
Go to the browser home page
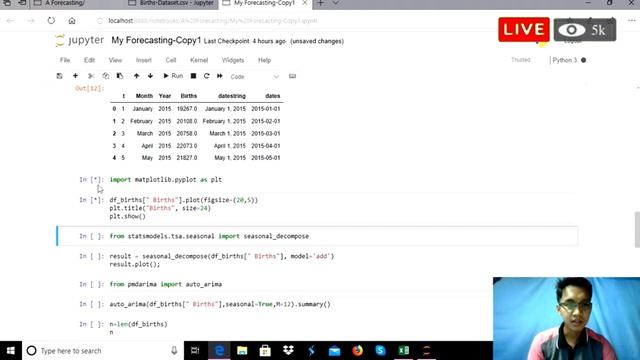(x=72, y=21)
